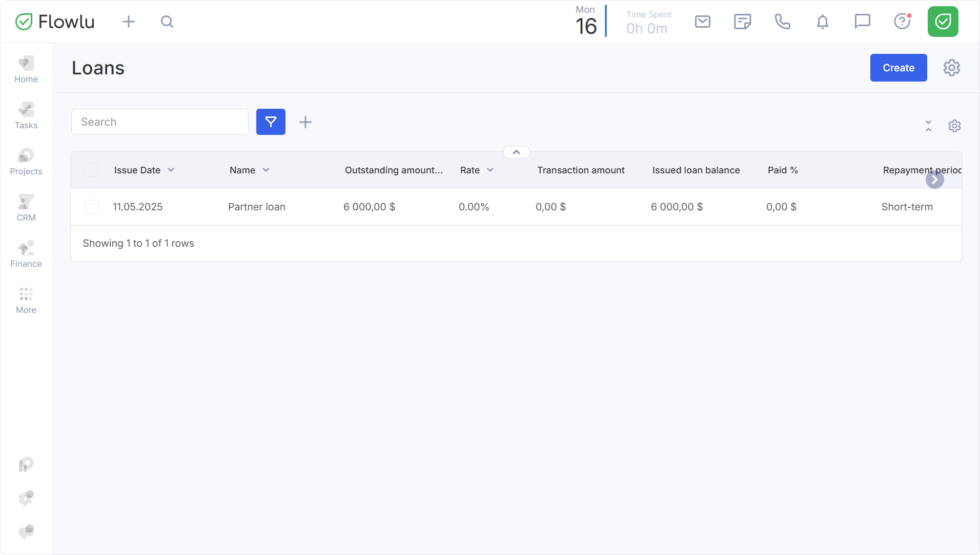This screenshot has height=555, width=980.
Task: Open the Name column dropdown arrow
Action: click(x=266, y=170)
